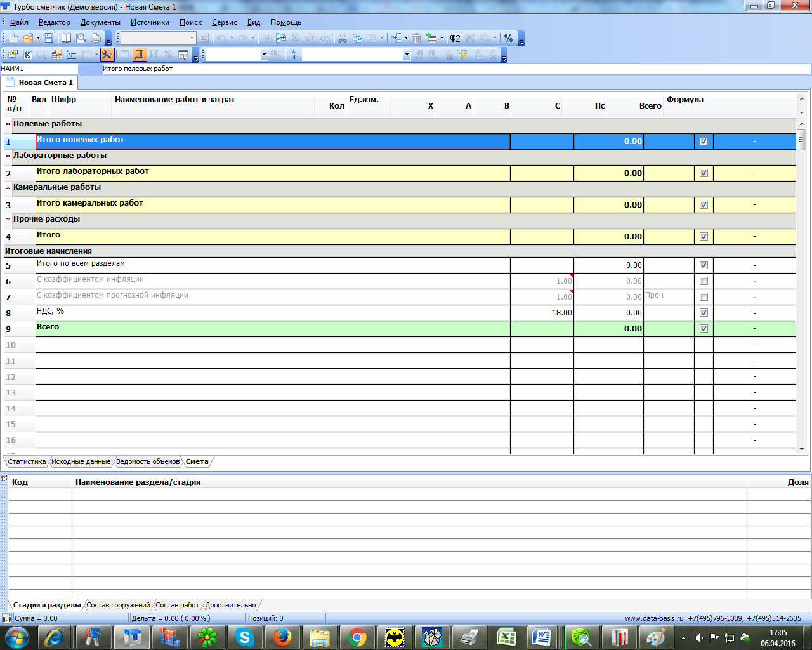This screenshot has width=812, height=650.
Task: Click the Ф2 formula button
Action: [x=455, y=38]
